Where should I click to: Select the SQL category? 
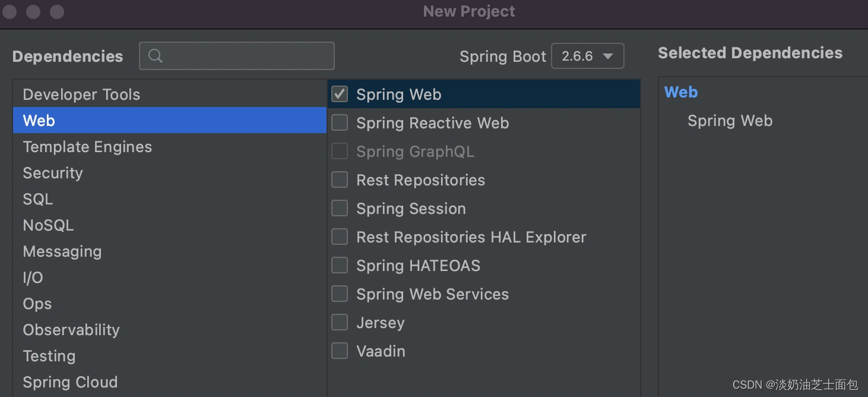(38, 199)
